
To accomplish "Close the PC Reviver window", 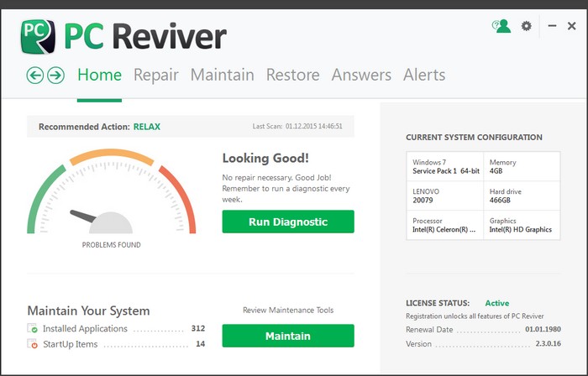I will [571, 26].
